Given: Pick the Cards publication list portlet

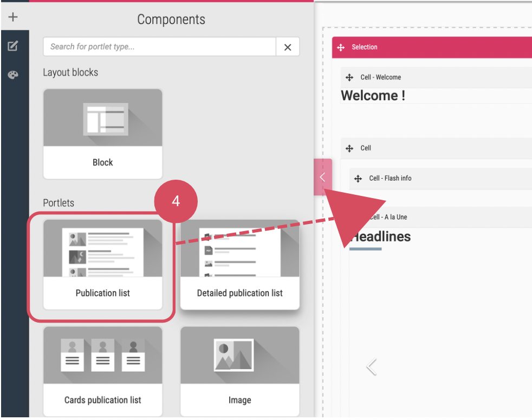Looking at the screenshot, I should (x=103, y=371).
